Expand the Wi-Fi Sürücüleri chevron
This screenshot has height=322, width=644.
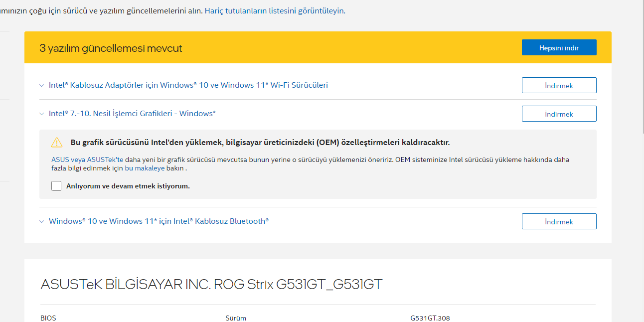click(42, 85)
